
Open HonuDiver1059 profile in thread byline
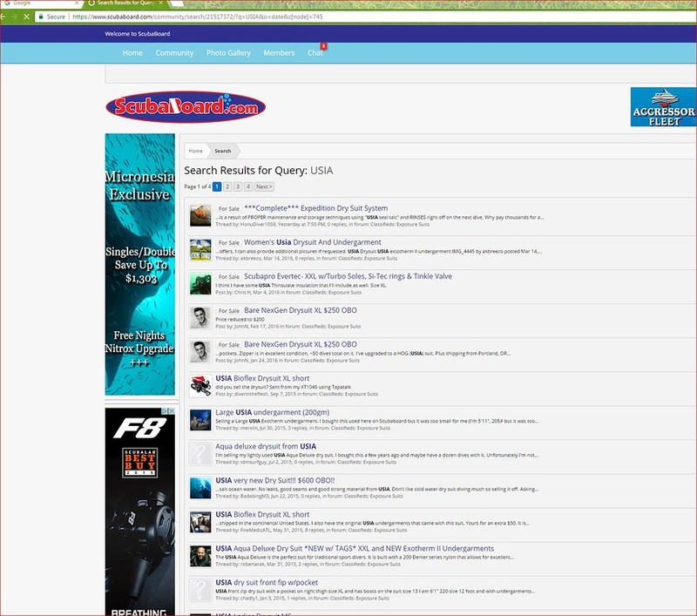(x=258, y=225)
